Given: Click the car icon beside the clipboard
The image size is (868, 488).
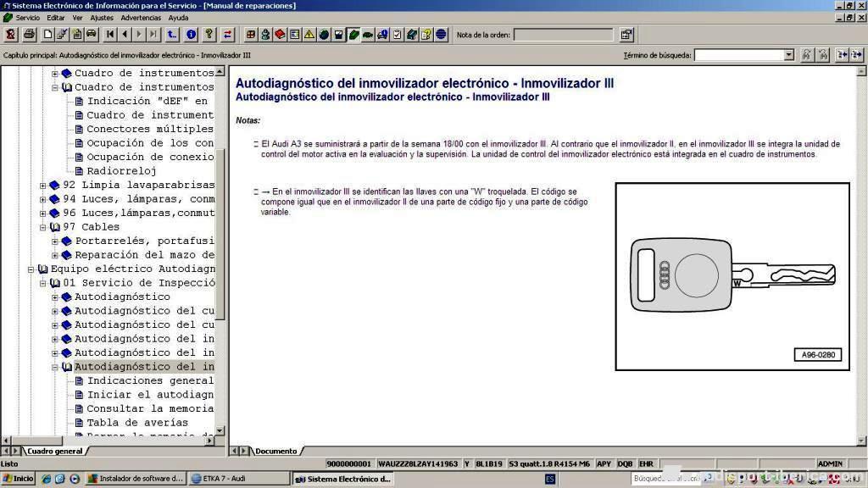Looking at the screenshot, I should point(92,35).
